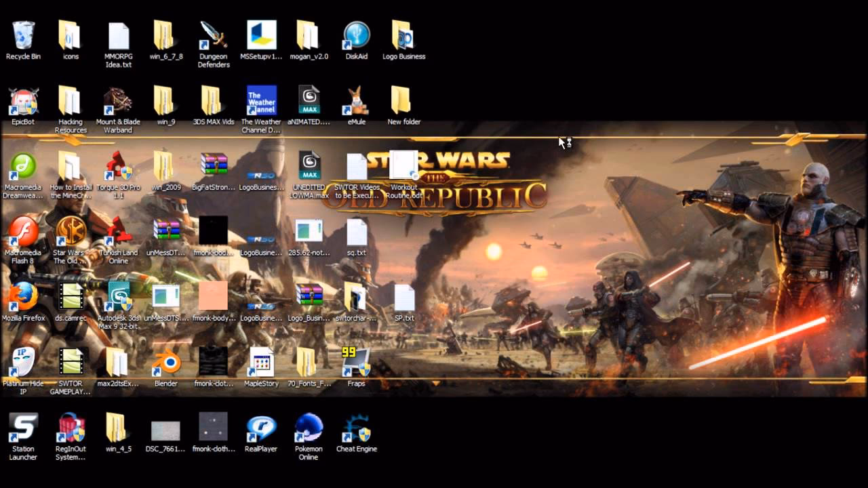
Task: Launch Star Wars The Old Republic shortcut
Action: (71, 231)
